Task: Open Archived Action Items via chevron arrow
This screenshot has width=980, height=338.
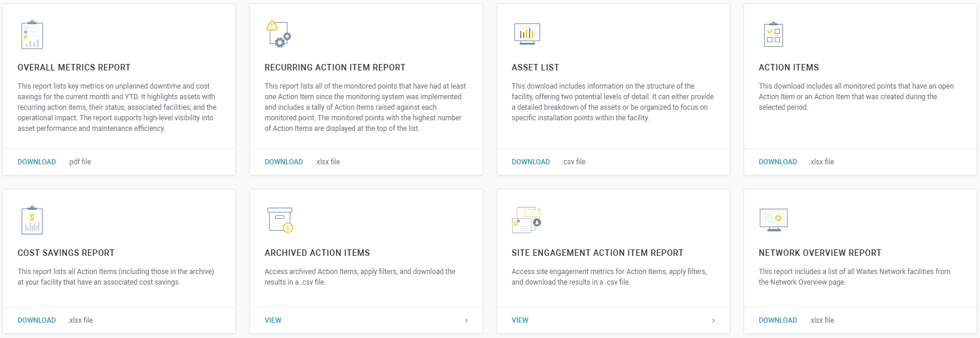Action: coord(466,320)
